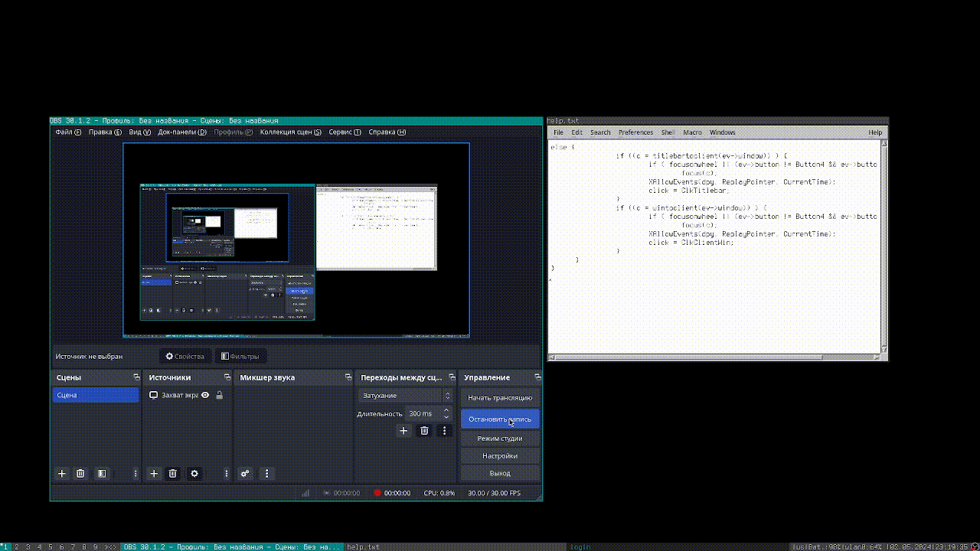
Task: Focus OBS entry in bottom taskbar
Action: pos(233,547)
